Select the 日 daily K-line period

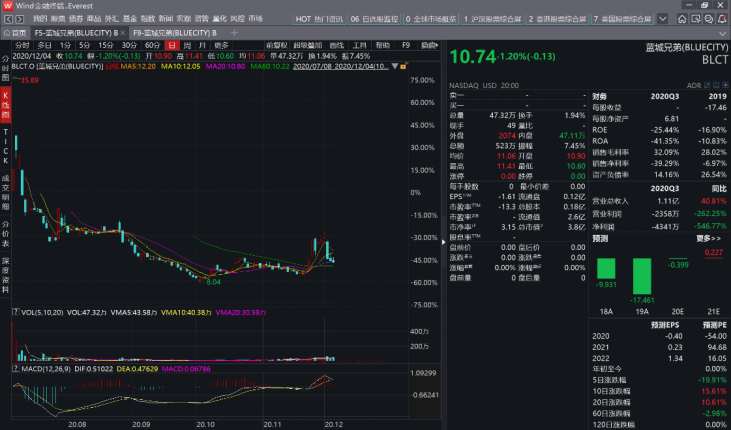tap(172, 45)
